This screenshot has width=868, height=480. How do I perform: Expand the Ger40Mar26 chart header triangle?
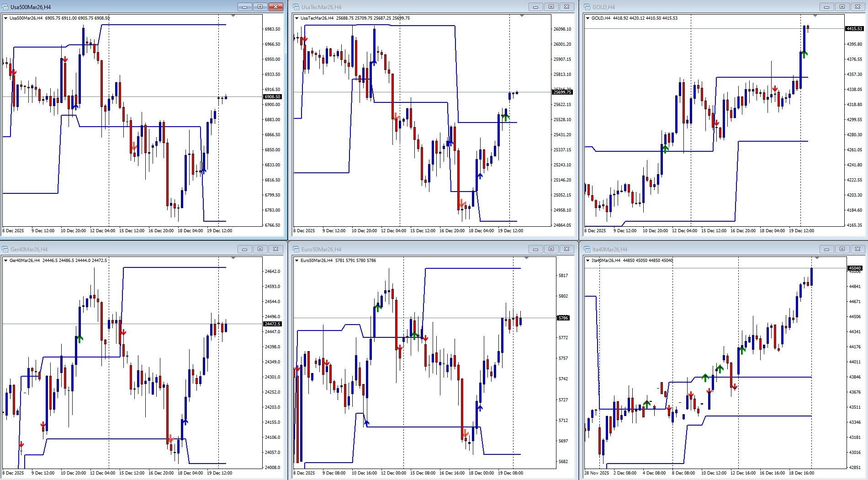5,261
